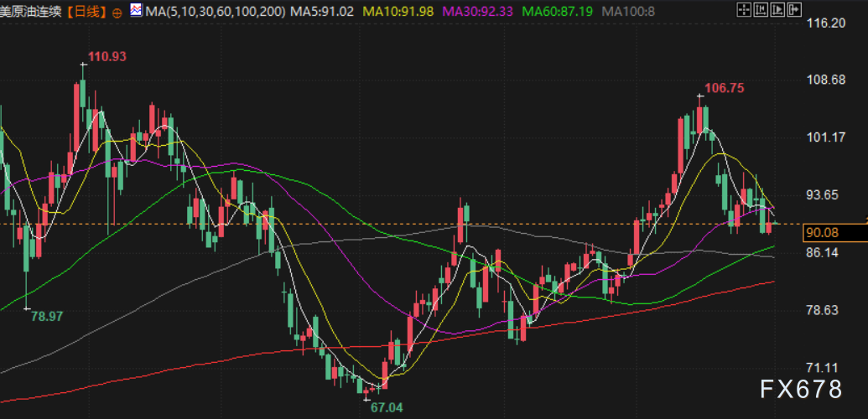Click the 110.93 high price marker
Viewport: 868px width, 419px height.
(x=107, y=56)
